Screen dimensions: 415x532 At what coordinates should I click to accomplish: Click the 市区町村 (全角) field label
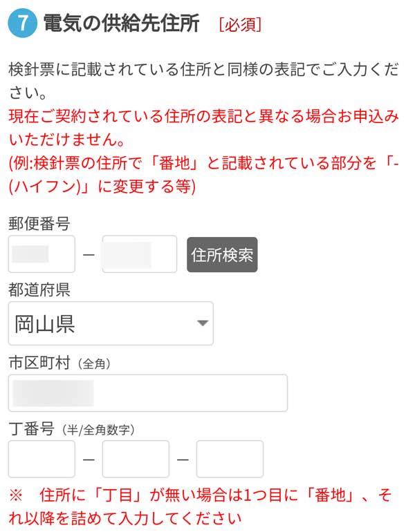click(x=59, y=362)
